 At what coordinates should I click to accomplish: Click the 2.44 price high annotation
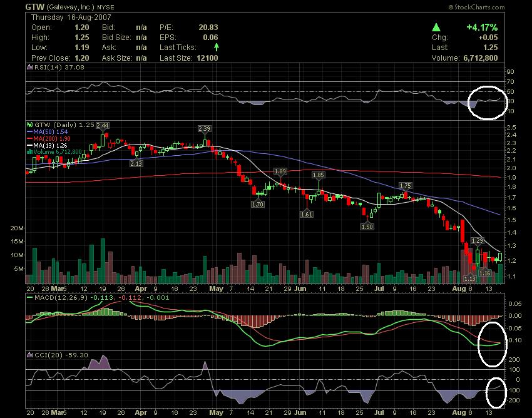pos(103,126)
